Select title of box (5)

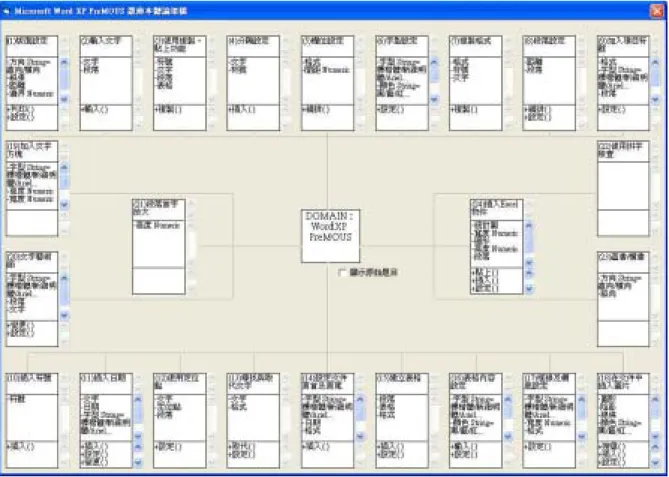coord(323,41)
